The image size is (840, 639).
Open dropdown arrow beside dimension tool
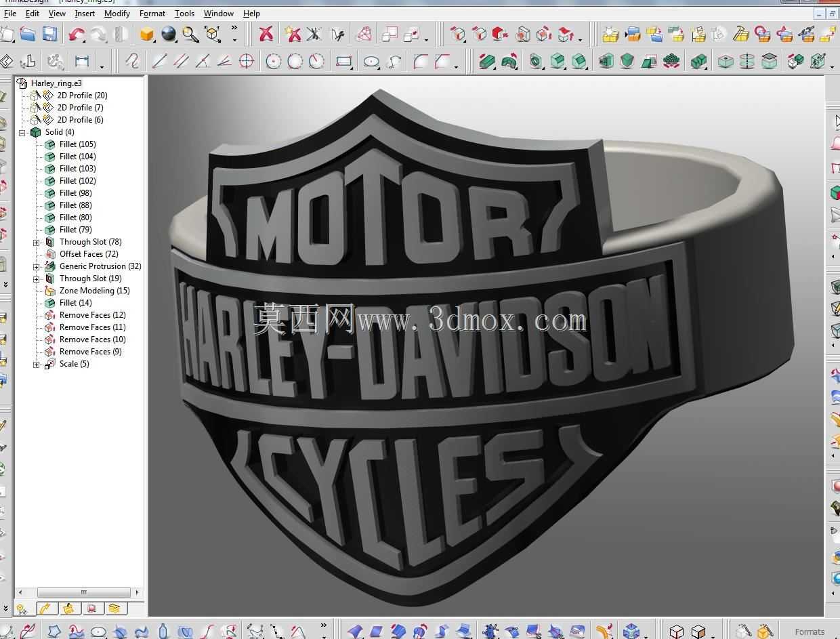pos(102,66)
